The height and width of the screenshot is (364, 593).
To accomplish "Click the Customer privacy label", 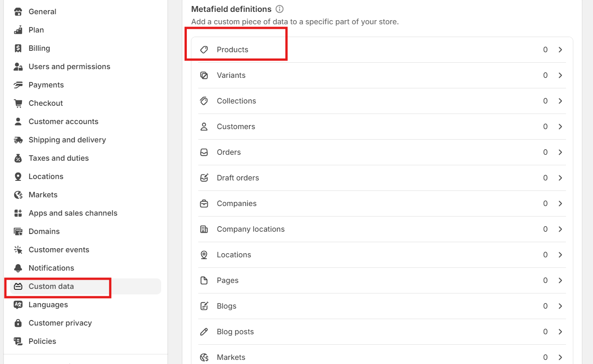I will point(60,323).
